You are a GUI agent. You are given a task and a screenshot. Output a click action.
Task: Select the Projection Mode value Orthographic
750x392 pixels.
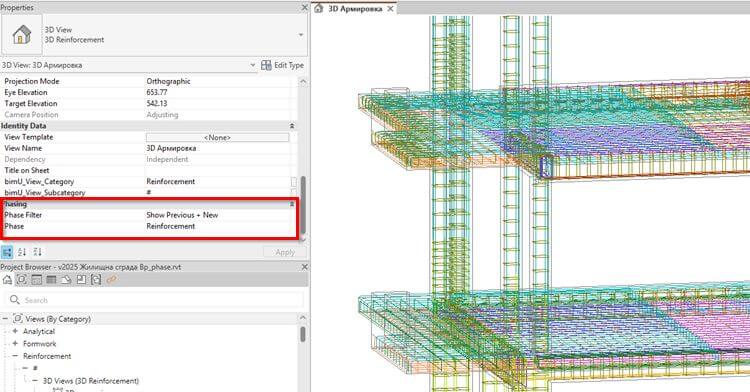[x=218, y=81]
